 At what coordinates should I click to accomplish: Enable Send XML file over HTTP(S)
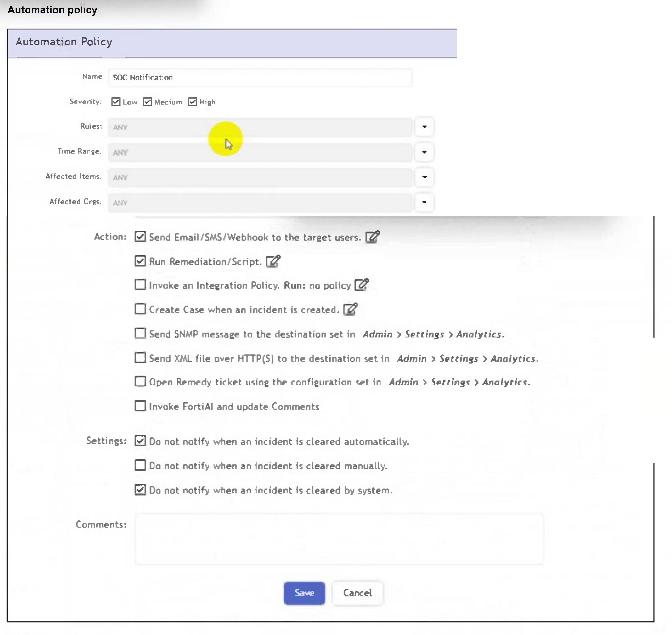[140, 358]
